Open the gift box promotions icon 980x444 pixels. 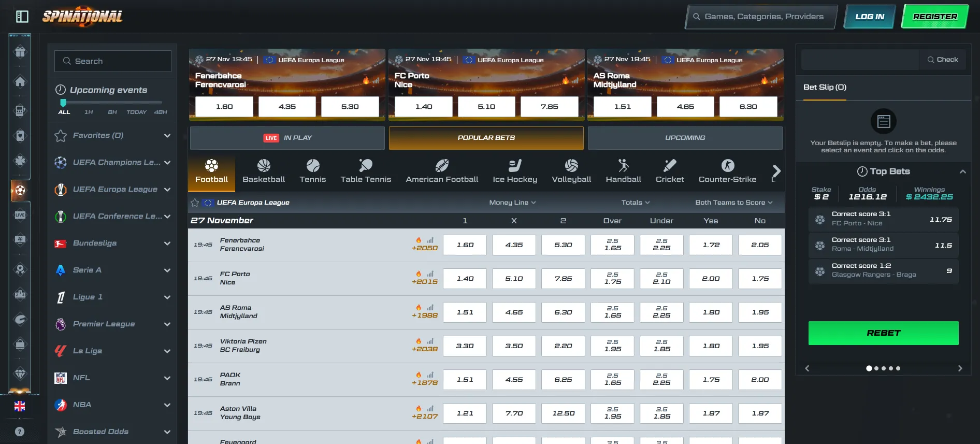pos(20,52)
